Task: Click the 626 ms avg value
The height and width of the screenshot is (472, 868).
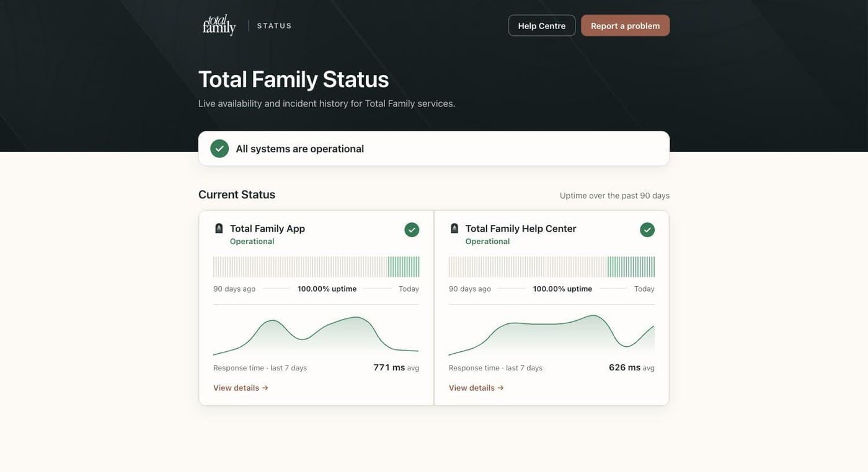Action: 632,367
